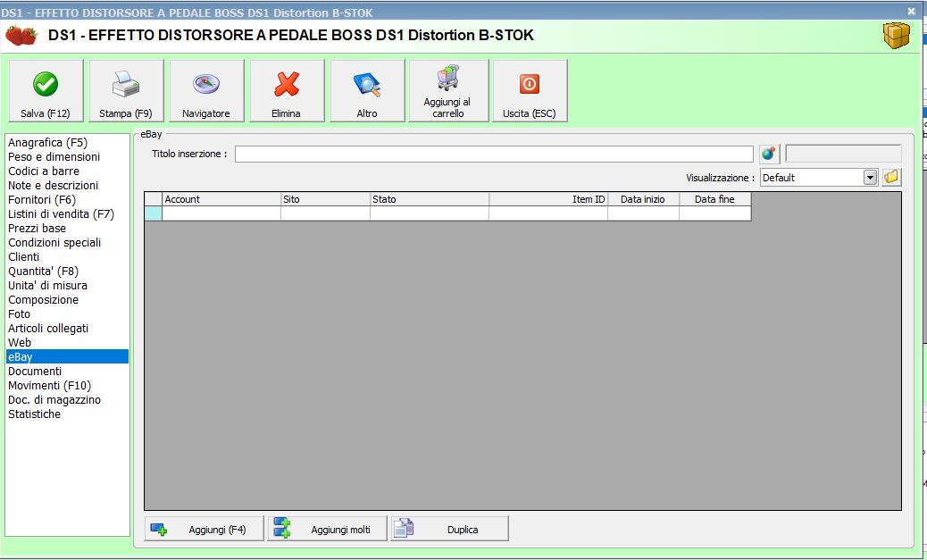
Task: Open the Visualizzazione Default dropdown
Action: pos(870,178)
